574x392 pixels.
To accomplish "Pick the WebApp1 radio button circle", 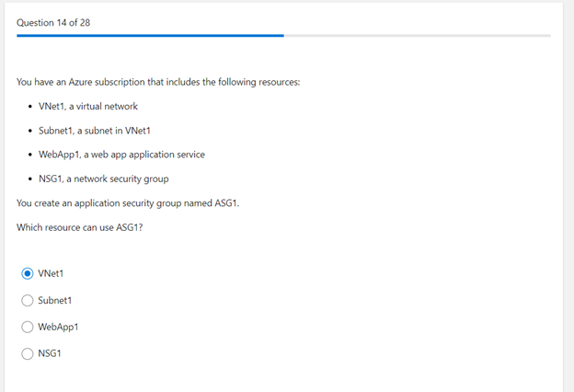I will coord(27,327).
